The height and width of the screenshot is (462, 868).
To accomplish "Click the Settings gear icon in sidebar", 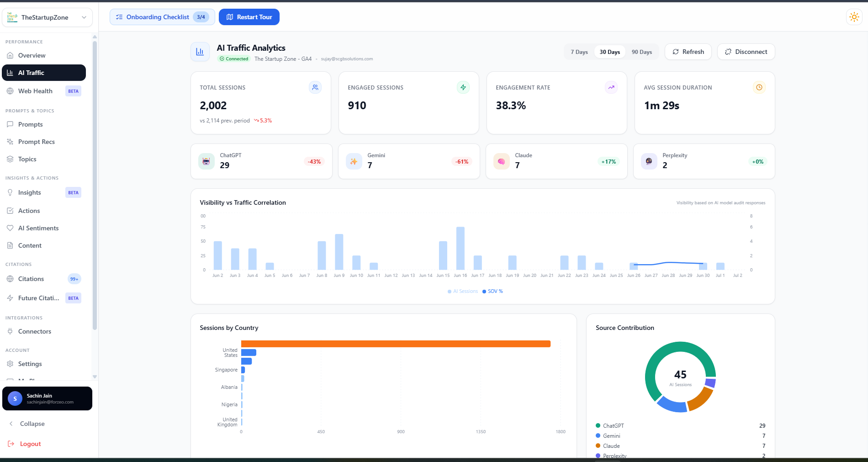I will click(10, 364).
